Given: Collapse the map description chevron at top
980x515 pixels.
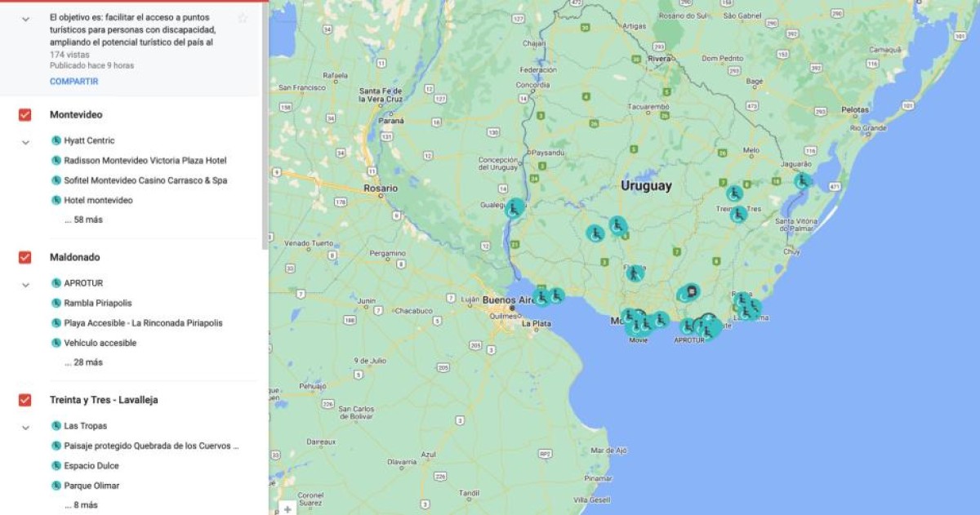Looking at the screenshot, I should pyautogui.click(x=25, y=19).
